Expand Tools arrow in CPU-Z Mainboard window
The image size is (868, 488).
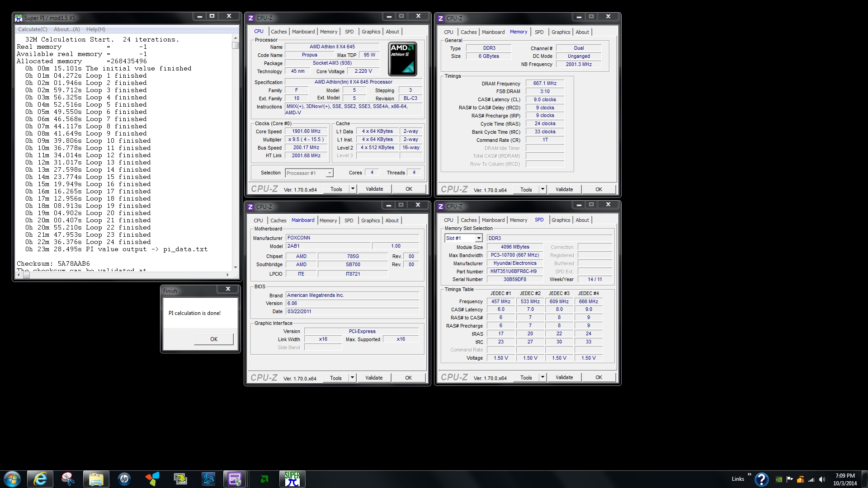[353, 378]
